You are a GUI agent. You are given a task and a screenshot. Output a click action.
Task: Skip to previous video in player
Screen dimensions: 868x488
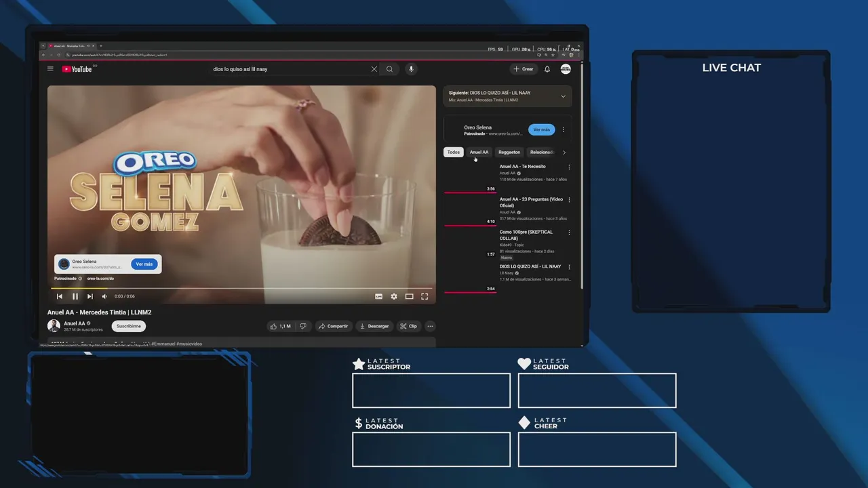[x=60, y=296]
